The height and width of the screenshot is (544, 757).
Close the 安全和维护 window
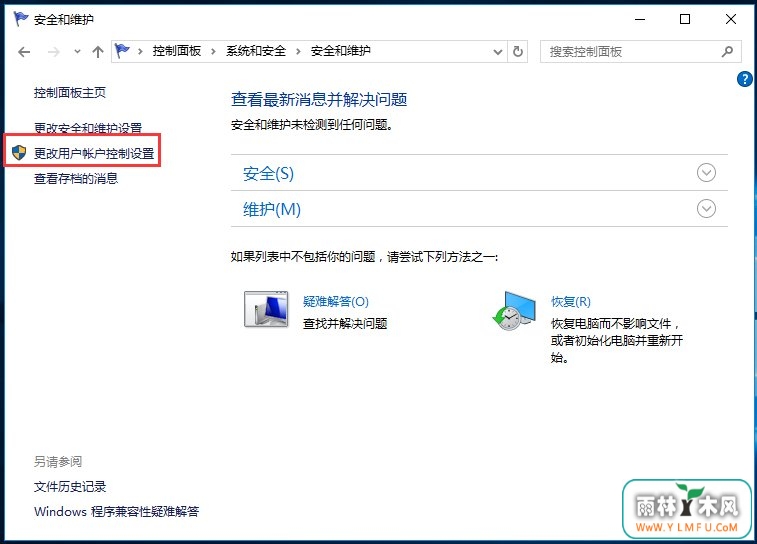pos(730,19)
